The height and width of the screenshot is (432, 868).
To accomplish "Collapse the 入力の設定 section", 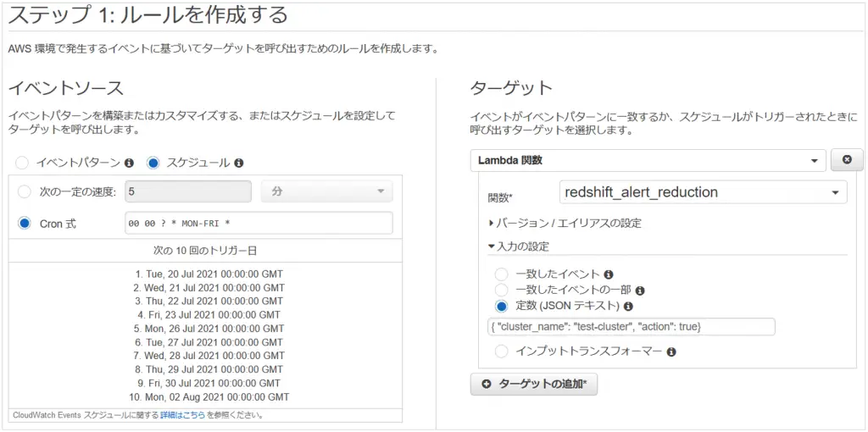I will [x=518, y=246].
